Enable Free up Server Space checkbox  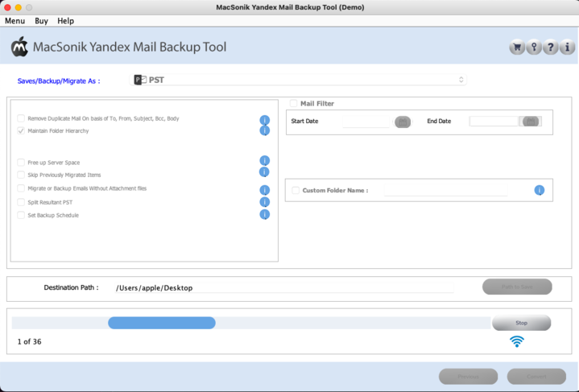click(21, 163)
